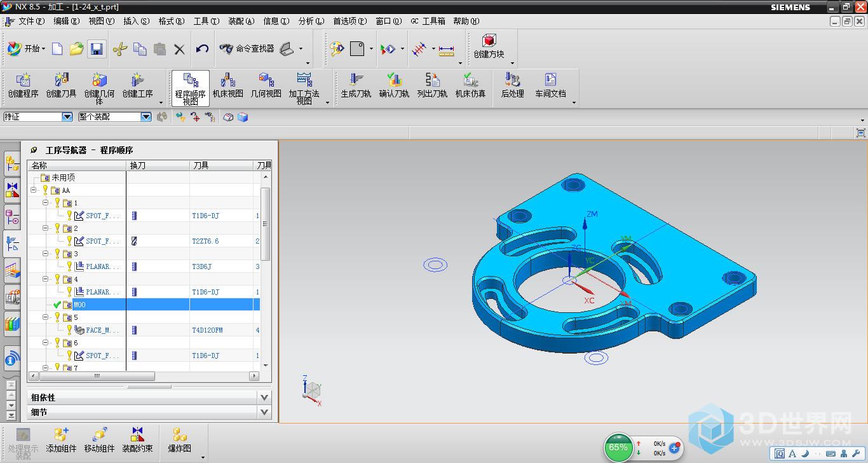Select the 未用项 tree item
Image resolution: width=868 pixels, height=463 pixels.
coord(63,177)
